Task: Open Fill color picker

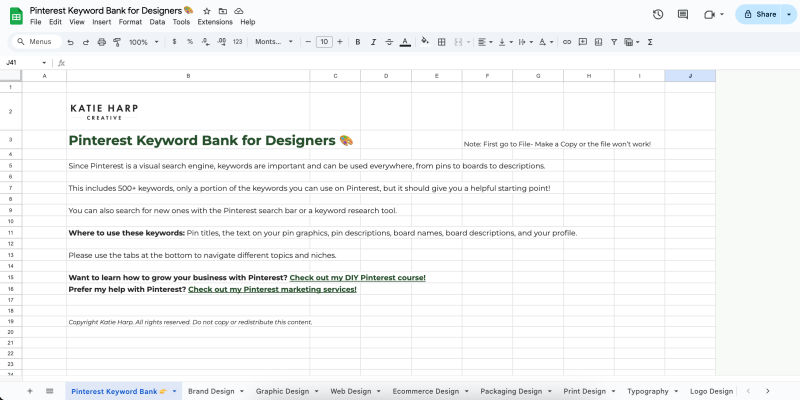Action: coord(425,42)
